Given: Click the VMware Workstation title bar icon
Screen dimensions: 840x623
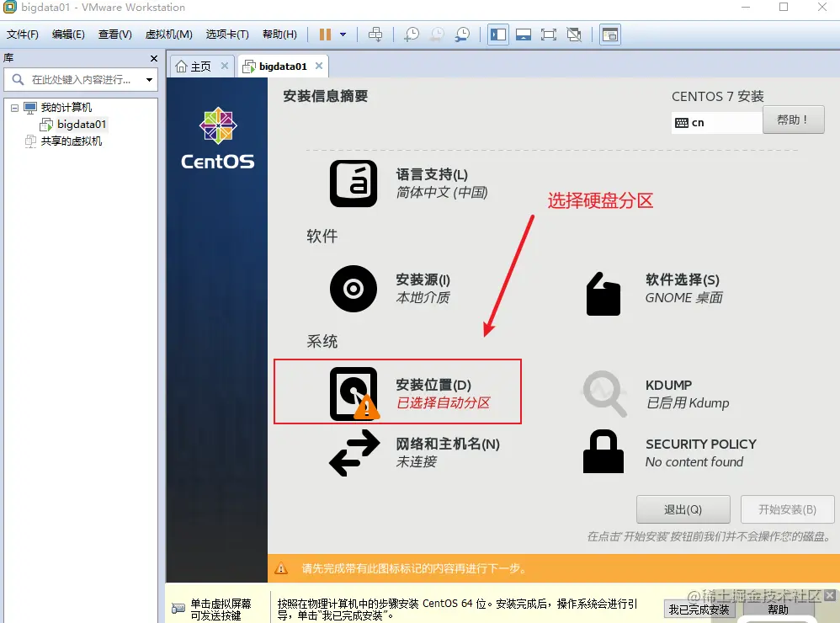Looking at the screenshot, I should [9, 7].
